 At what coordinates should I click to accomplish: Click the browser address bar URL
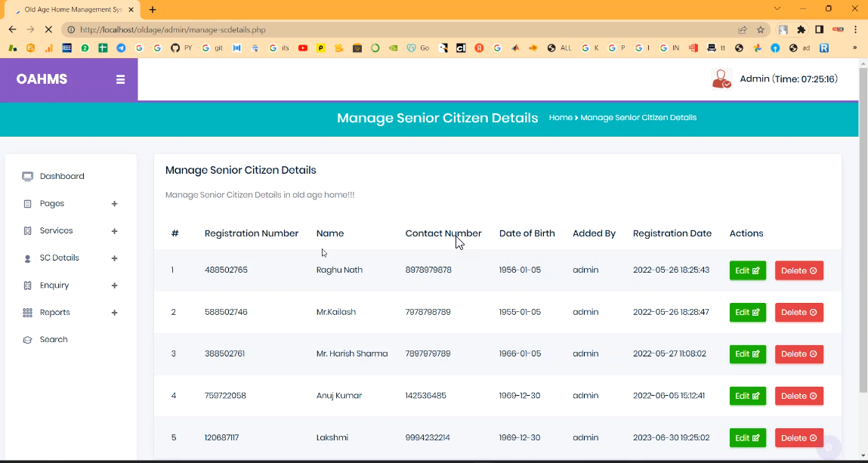point(173,29)
